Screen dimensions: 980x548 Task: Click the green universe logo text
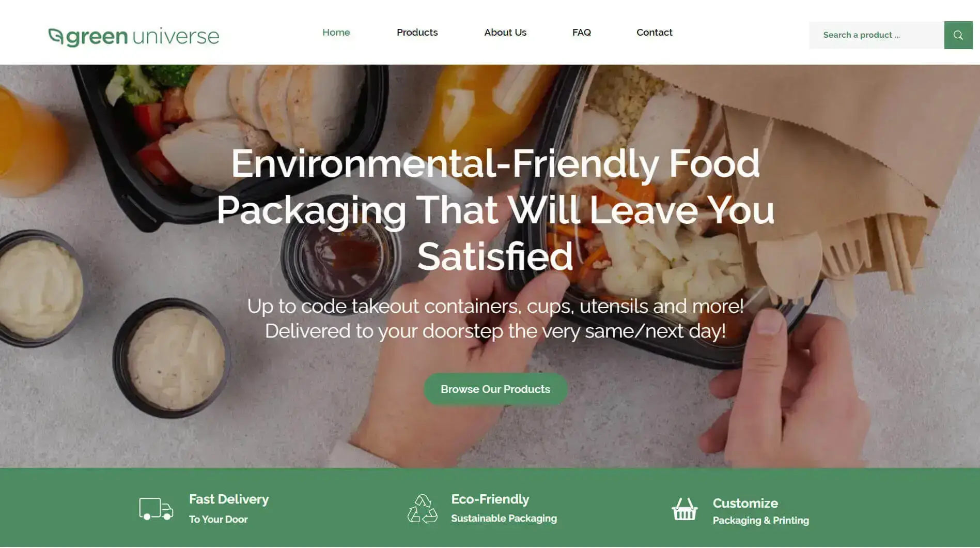(143, 37)
